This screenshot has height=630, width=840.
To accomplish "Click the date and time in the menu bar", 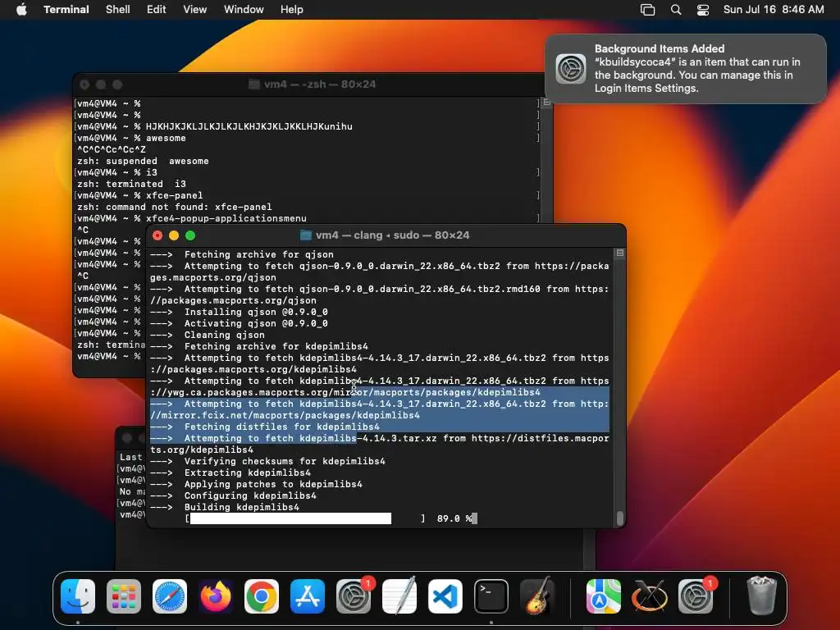I will pos(774,10).
